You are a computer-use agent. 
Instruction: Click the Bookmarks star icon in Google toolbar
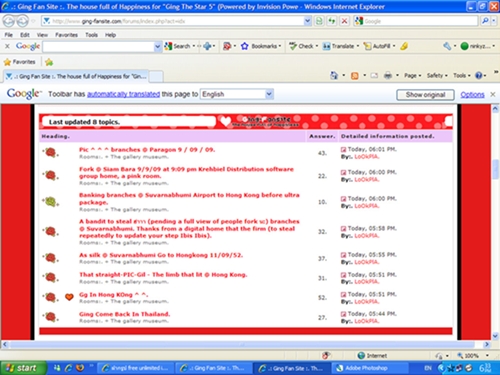coord(244,46)
